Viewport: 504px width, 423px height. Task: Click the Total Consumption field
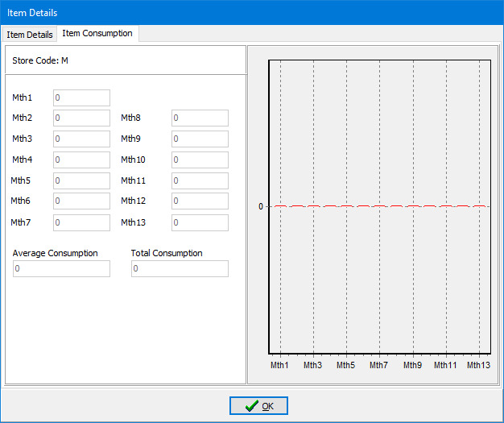coord(180,268)
